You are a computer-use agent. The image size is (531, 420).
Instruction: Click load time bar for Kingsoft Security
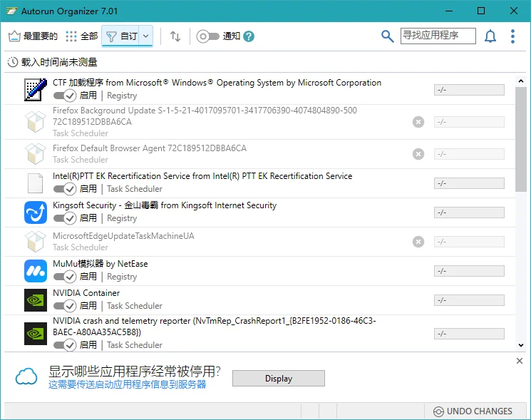click(x=469, y=212)
